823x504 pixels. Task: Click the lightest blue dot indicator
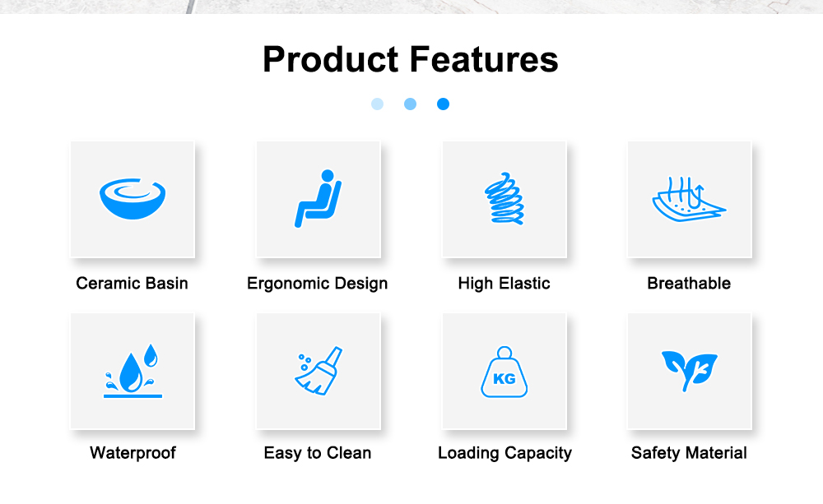[377, 104]
